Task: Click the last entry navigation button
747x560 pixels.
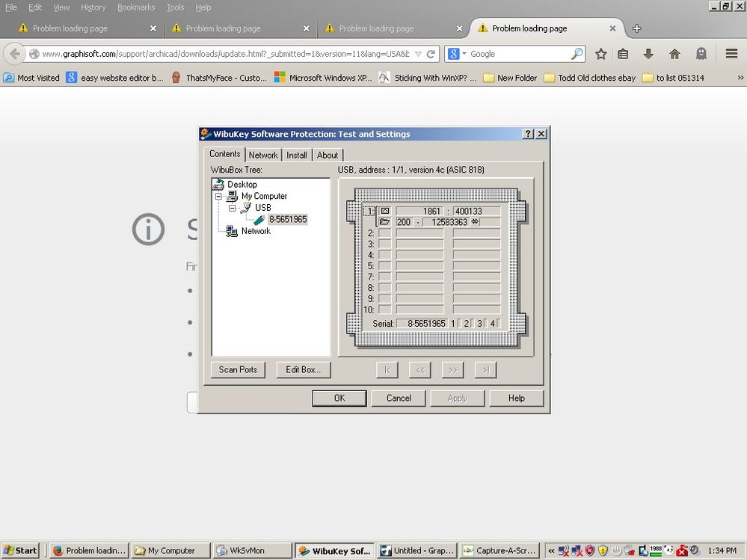Action: pyautogui.click(x=485, y=369)
